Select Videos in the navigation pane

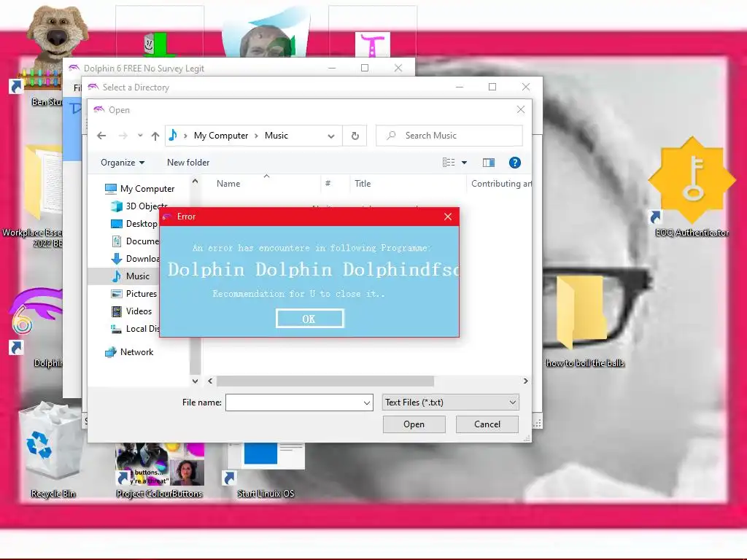[x=131, y=311]
